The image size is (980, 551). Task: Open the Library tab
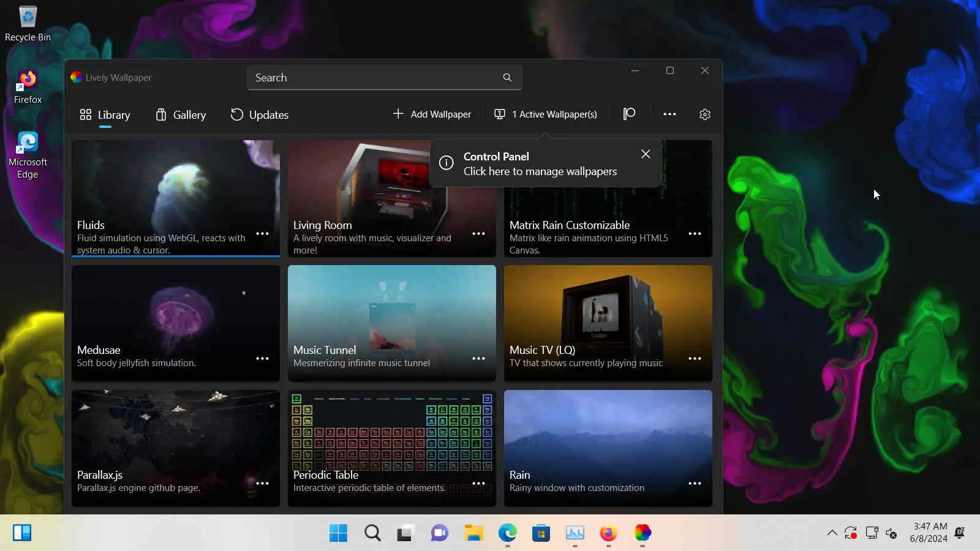[105, 114]
